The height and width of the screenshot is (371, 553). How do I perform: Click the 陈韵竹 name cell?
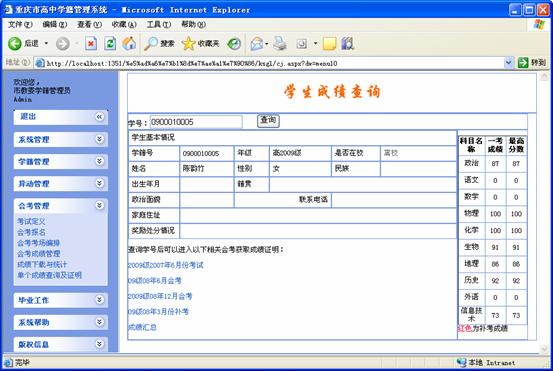[207, 169]
